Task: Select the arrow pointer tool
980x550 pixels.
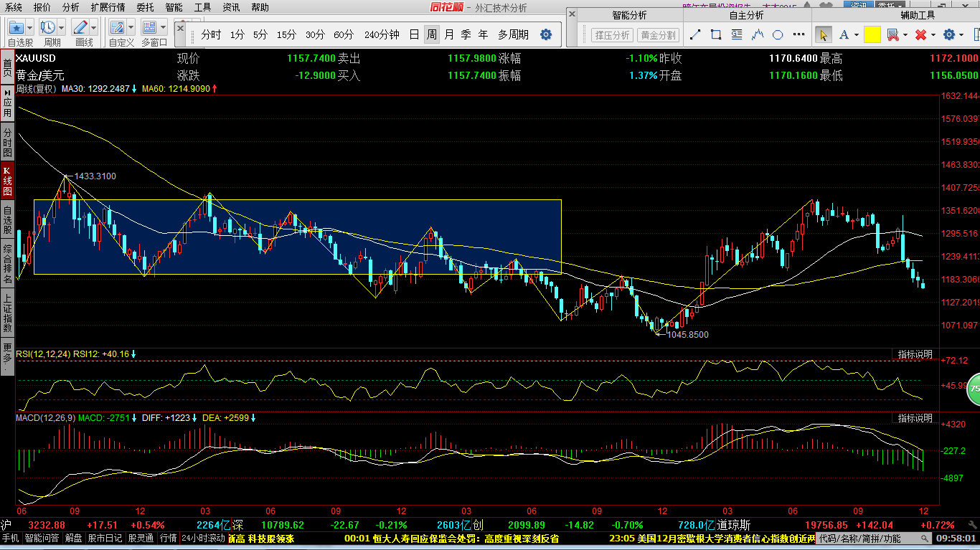Action: [823, 34]
